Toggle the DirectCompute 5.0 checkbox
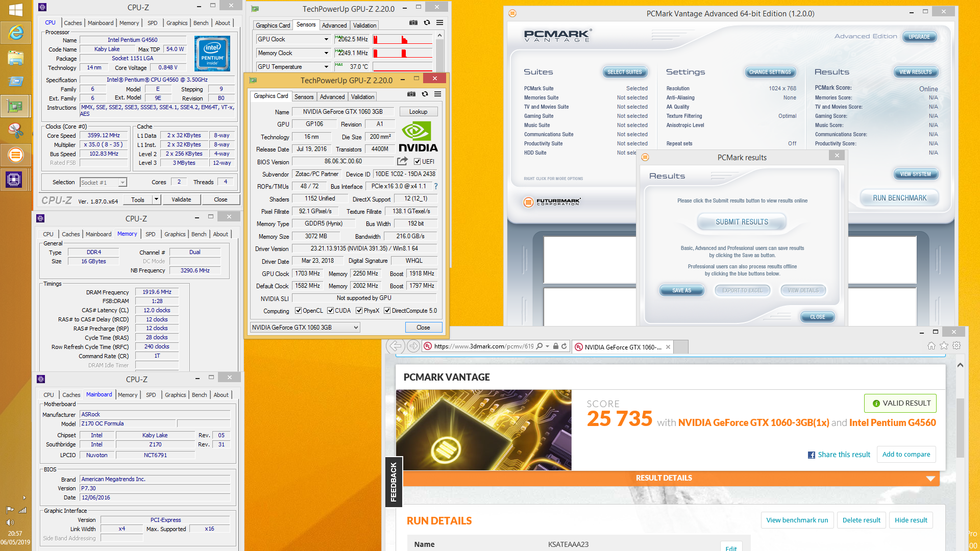 (387, 311)
